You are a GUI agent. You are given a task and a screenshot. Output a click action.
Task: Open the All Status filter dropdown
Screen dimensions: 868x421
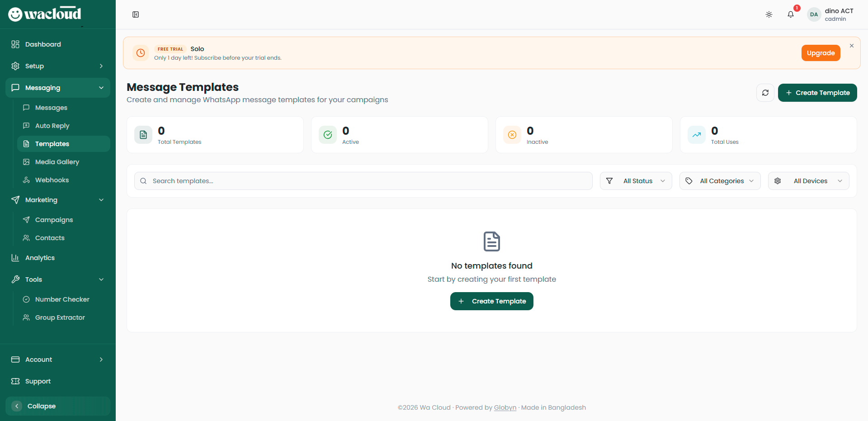(636, 181)
